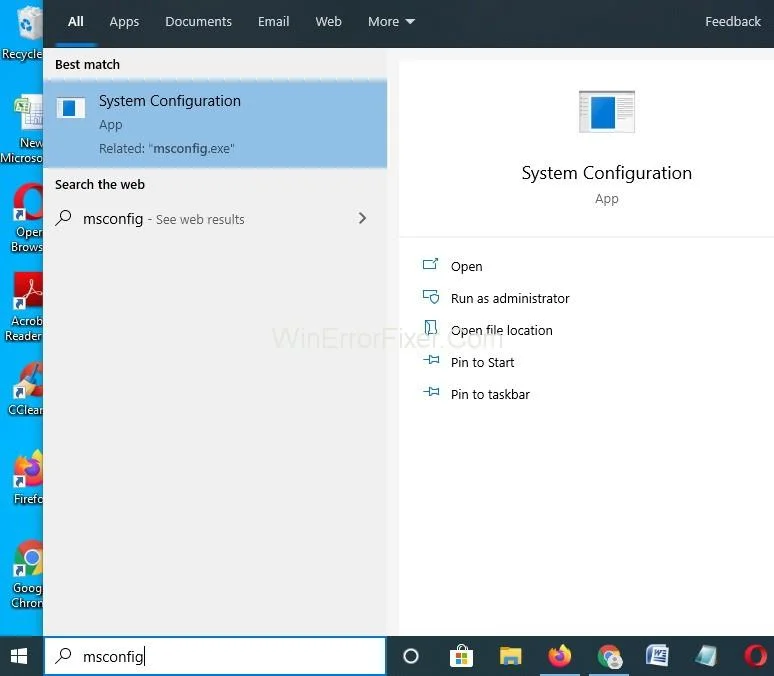Open Google Chrome from the taskbar

[609, 656]
